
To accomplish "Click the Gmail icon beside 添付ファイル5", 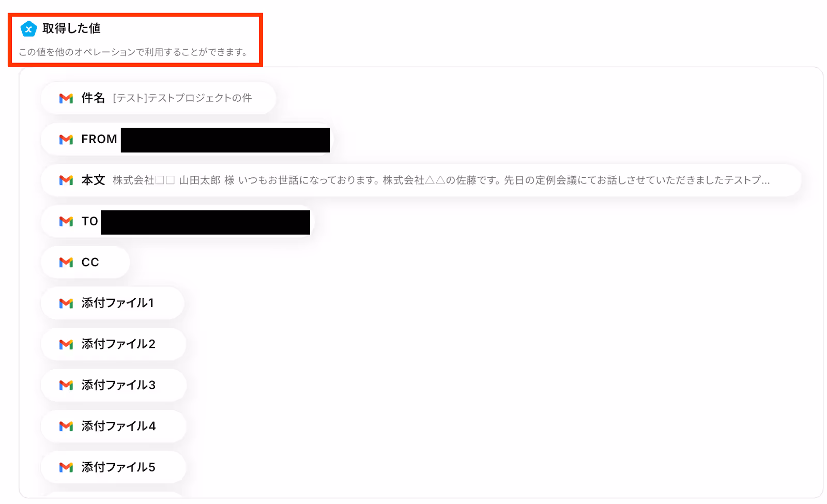I will (66, 467).
